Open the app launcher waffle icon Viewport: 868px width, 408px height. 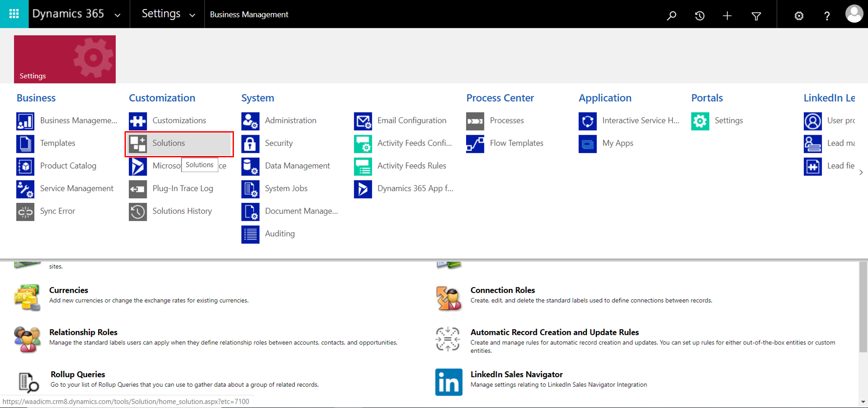14,14
